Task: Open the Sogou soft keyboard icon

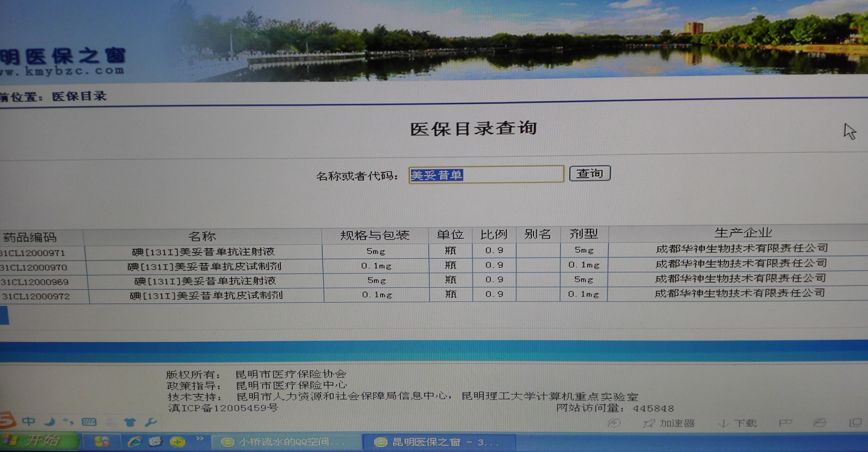Action: click(89, 422)
